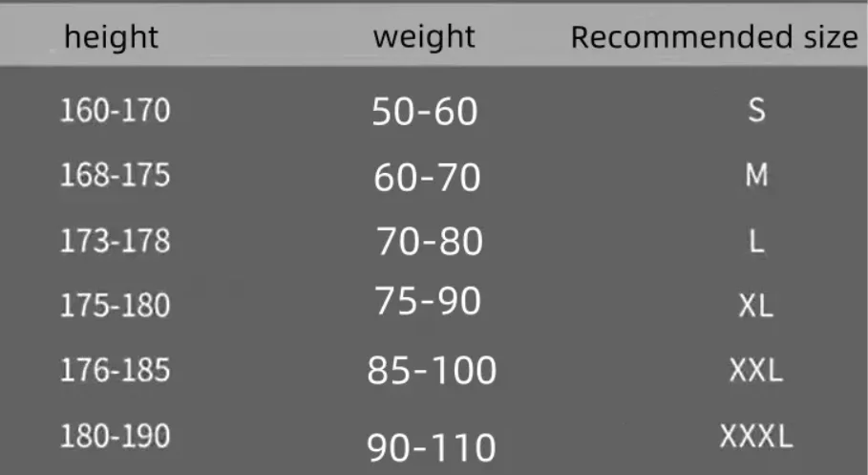Select the 168-175 height cell
This screenshot has width=868, height=475.
[x=116, y=175]
